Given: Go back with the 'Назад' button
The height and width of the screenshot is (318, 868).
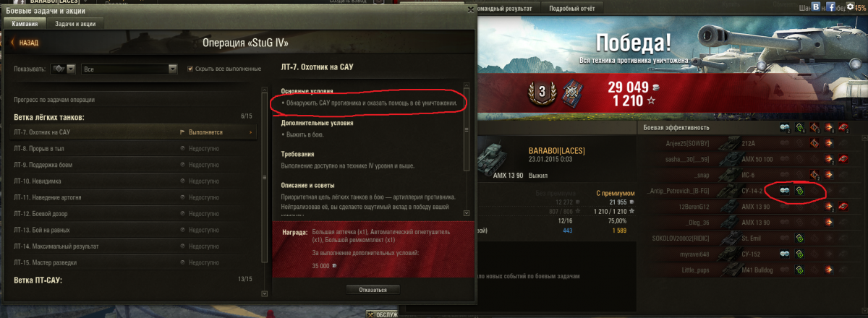Looking at the screenshot, I should pyautogui.click(x=26, y=43).
